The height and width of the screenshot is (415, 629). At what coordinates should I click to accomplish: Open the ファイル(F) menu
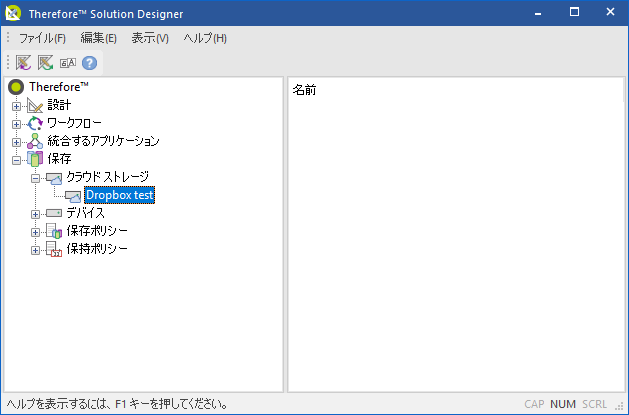(x=42, y=38)
